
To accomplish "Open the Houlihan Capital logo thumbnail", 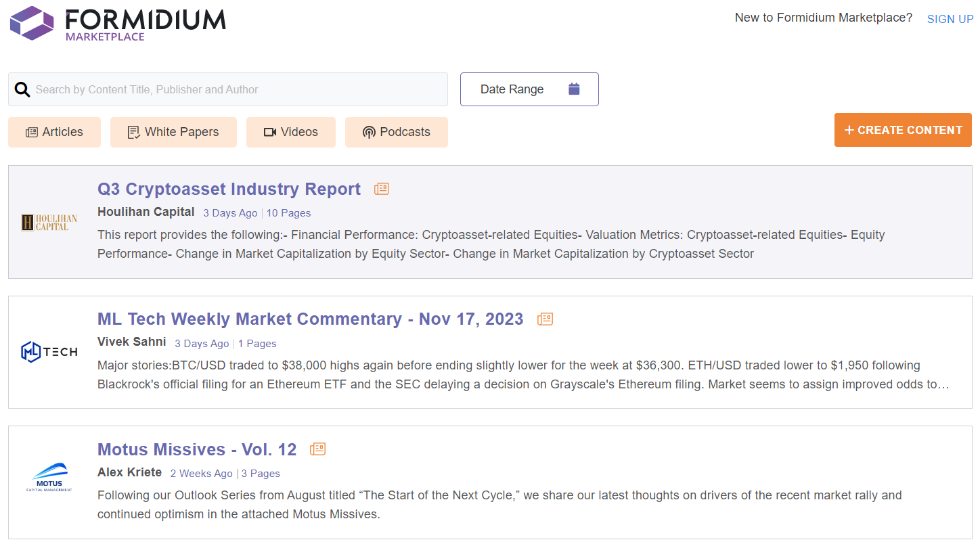I will click(x=49, y=222).
